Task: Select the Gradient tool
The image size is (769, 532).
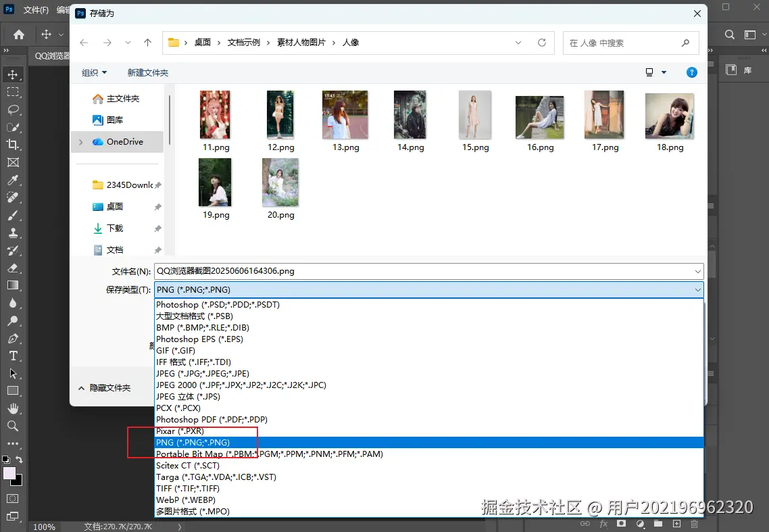Action: point(13,286)
